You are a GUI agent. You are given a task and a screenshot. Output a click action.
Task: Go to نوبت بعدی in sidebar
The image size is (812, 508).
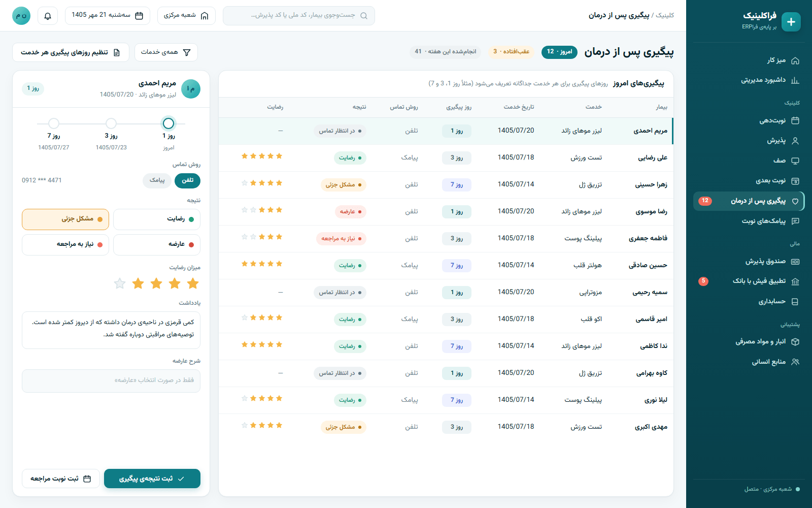tap(749, 181)
